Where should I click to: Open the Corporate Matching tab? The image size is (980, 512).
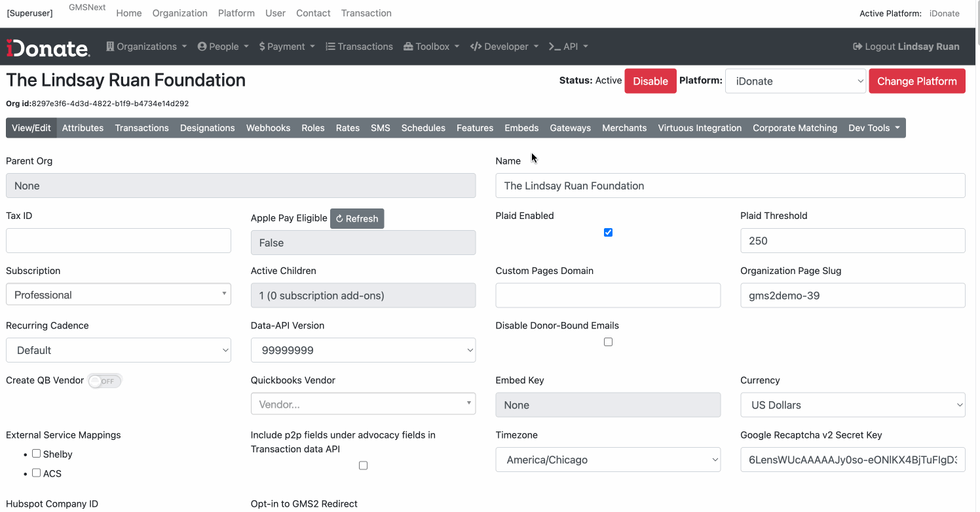tap(795, 128)
